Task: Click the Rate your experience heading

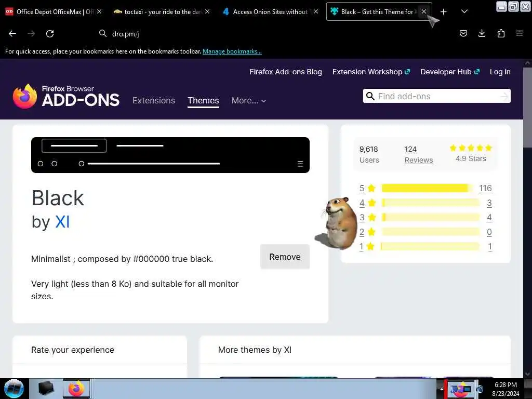Action: (x=73, y=350)
